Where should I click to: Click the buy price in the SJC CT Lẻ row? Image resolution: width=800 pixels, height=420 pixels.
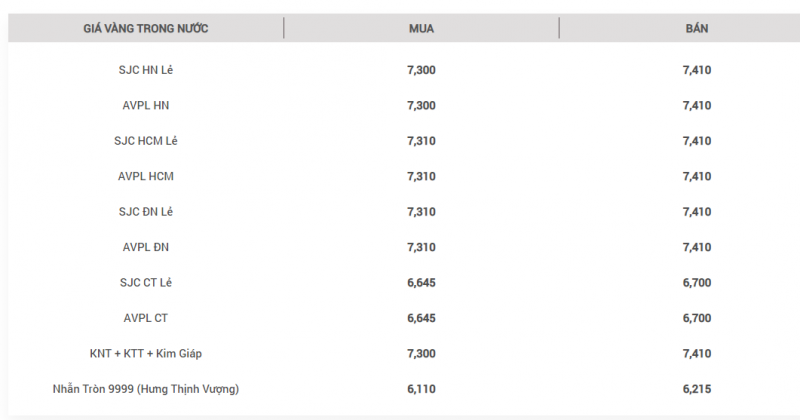coord(421,283)
